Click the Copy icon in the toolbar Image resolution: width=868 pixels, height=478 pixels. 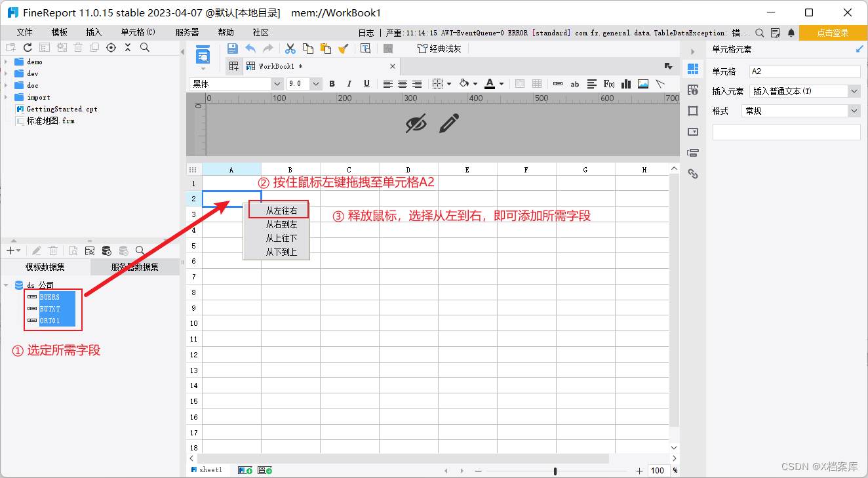(x=308, y=48)
